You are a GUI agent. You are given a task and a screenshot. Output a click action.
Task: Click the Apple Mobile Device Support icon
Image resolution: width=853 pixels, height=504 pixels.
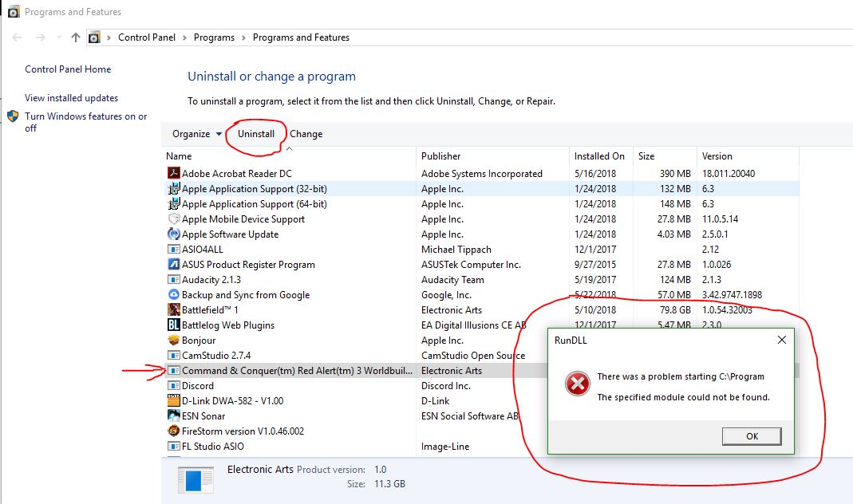coord(173,219)
